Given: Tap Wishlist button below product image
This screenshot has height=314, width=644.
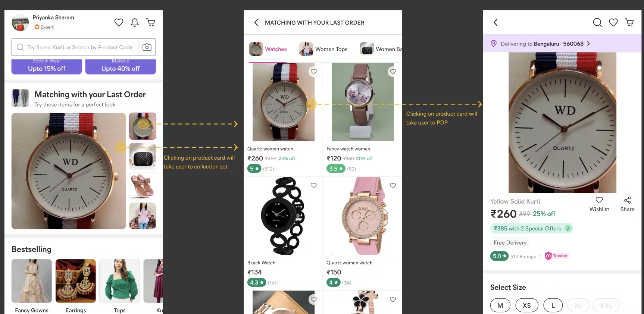Looking at the screenshot, I should click(x=599, y=204).
